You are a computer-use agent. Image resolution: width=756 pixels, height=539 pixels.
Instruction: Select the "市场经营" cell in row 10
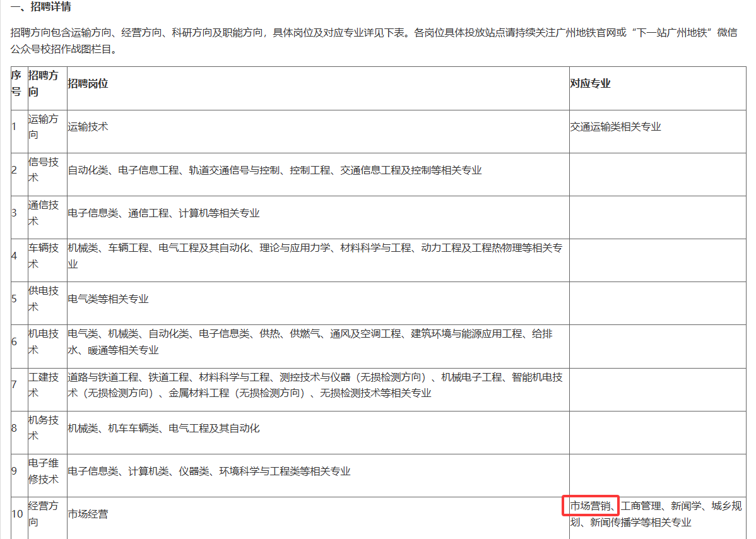coord(88,514)
